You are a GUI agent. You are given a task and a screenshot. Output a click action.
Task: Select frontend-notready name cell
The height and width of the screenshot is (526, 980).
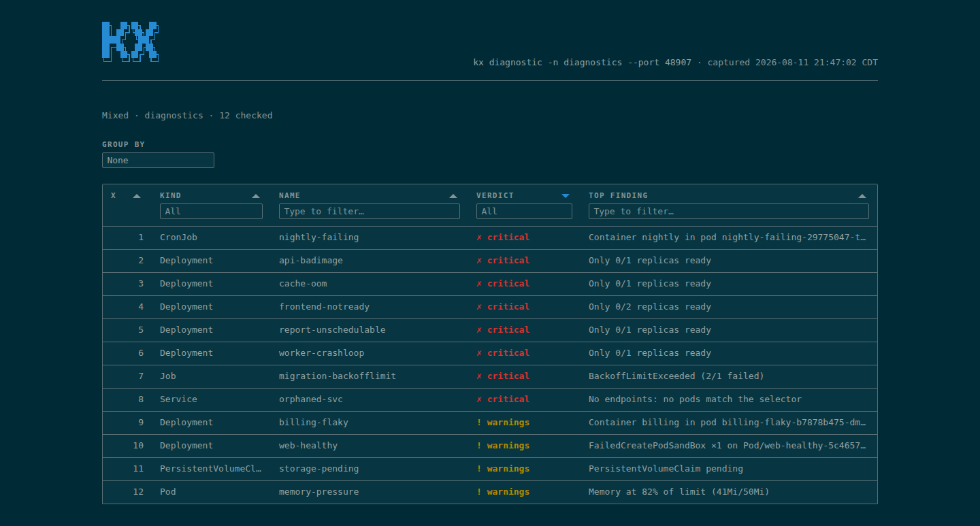pyautogui.click(x=324, y=307)
